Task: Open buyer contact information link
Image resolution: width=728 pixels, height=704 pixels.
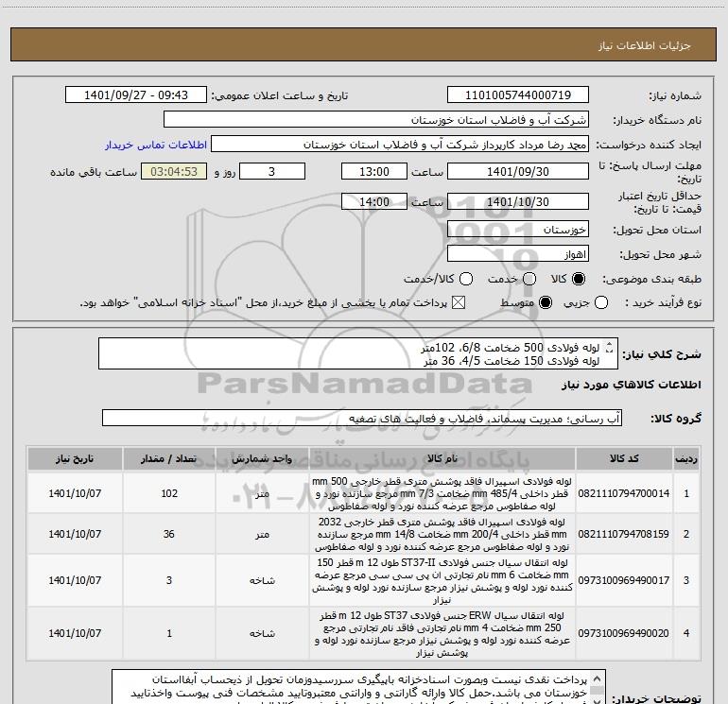Action: 156,145
